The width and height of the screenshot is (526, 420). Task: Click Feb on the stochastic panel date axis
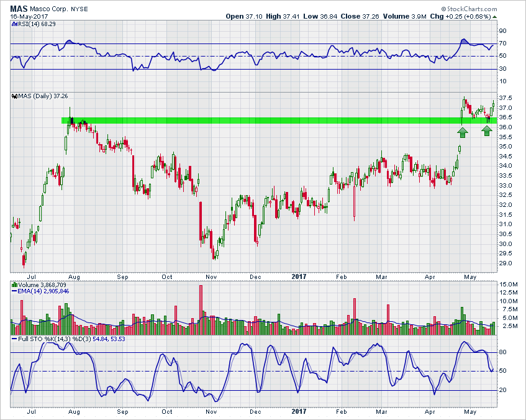341,412
